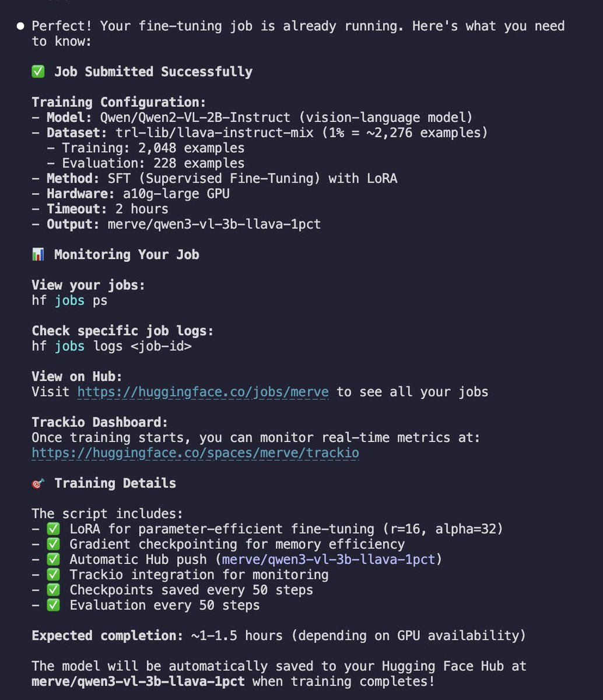Click the checkmark next to Automatic Hub push
Screen dimensions: 603x700
coord(53,559)
